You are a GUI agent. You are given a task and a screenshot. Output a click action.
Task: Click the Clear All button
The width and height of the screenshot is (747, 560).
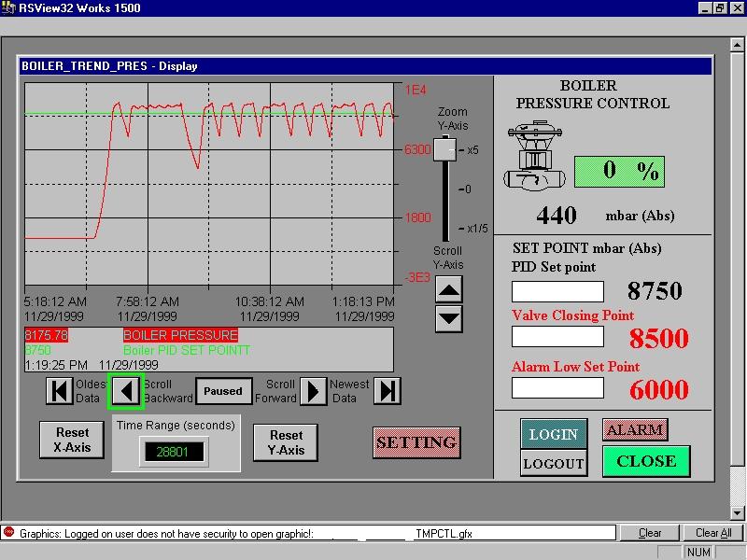point(713,533)
